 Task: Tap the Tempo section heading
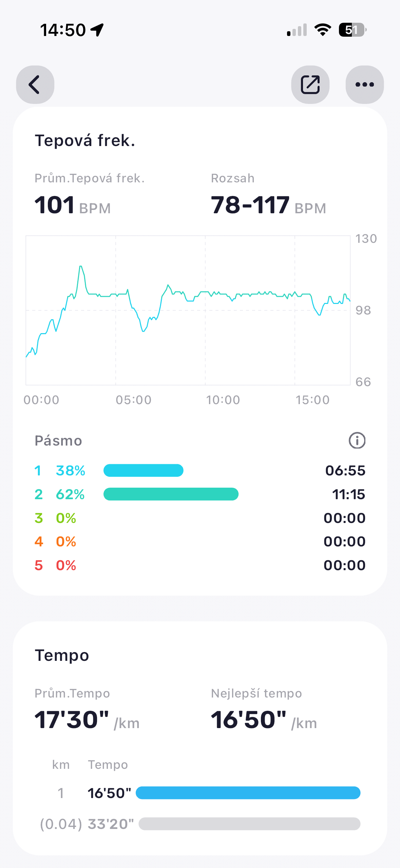coord(62,655)
